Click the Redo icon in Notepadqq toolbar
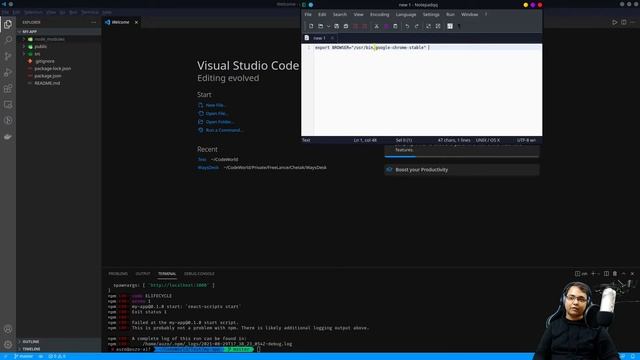The height and width of the screenshot is (360, 640). point(416,26)
